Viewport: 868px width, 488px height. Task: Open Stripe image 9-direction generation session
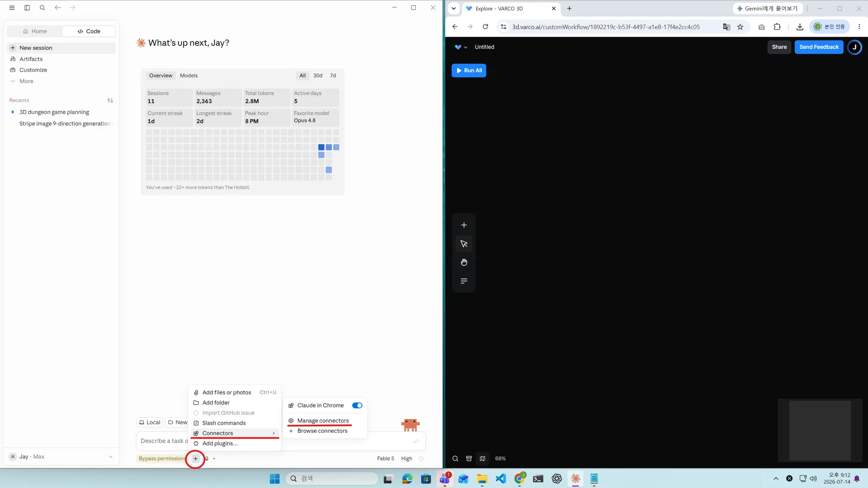click(61, 124)
